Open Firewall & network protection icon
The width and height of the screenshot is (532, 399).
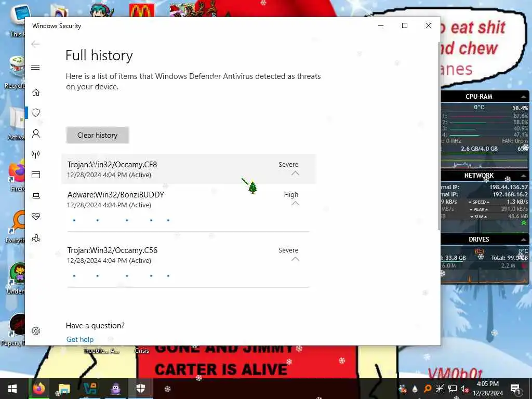pos(36,154)
